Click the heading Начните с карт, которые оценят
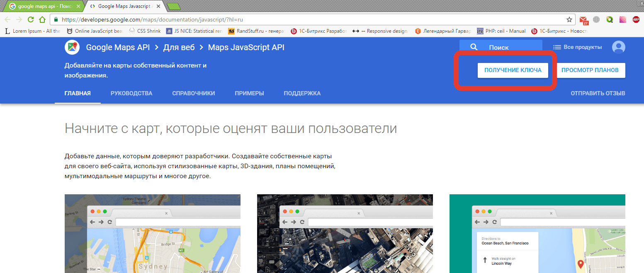This screenshot has height=273, width=644. pyautogui.click(x=231, y=128)
